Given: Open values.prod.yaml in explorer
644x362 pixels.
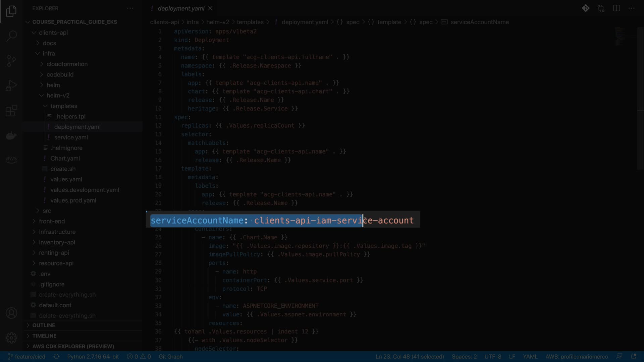Looking at the screenshot, I should point(73,200).
